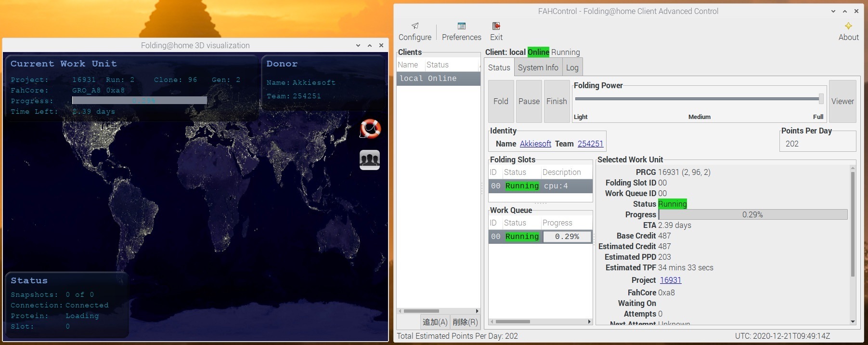Click the 追加(A) add client button
Viewport: 868px width, 345px height.
[435, 322]
